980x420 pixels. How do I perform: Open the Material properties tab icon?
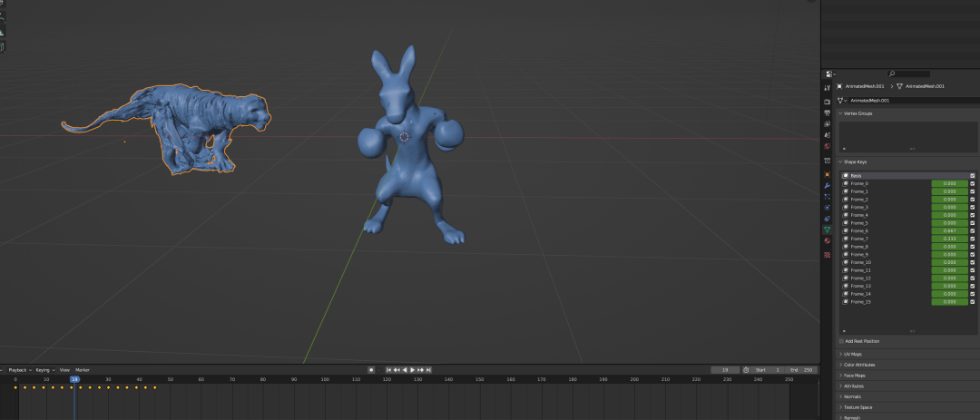(x=828, y=240)
